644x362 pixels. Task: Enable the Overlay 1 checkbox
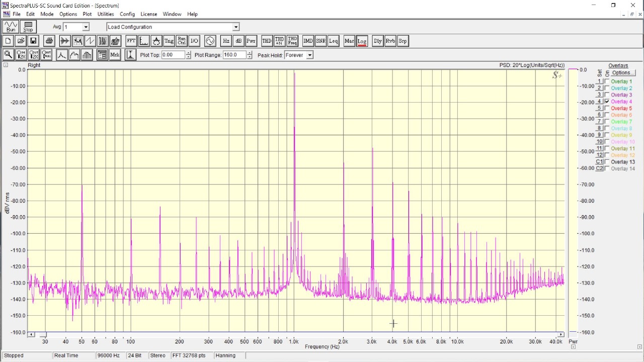pyautogui.click(x=607, y=81)
